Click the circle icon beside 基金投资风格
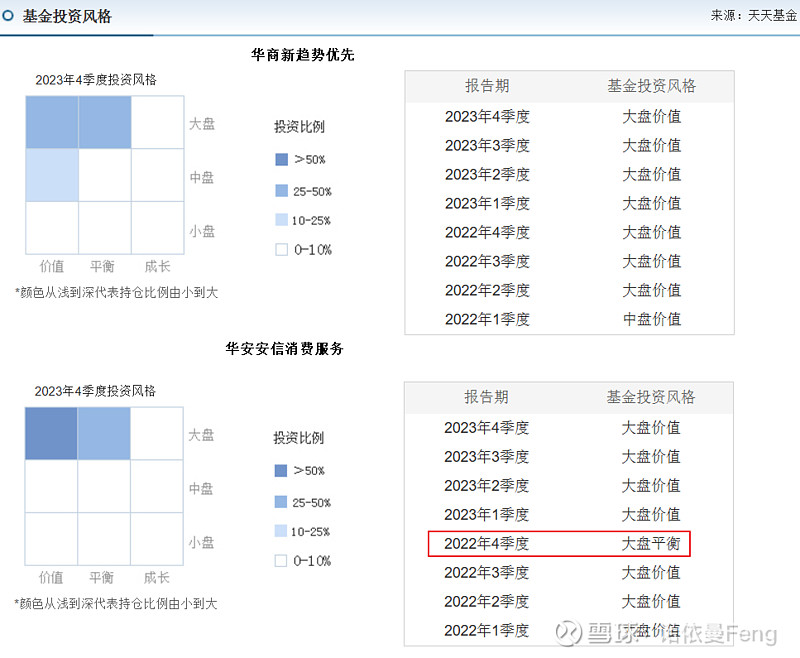 click(8, 16)
